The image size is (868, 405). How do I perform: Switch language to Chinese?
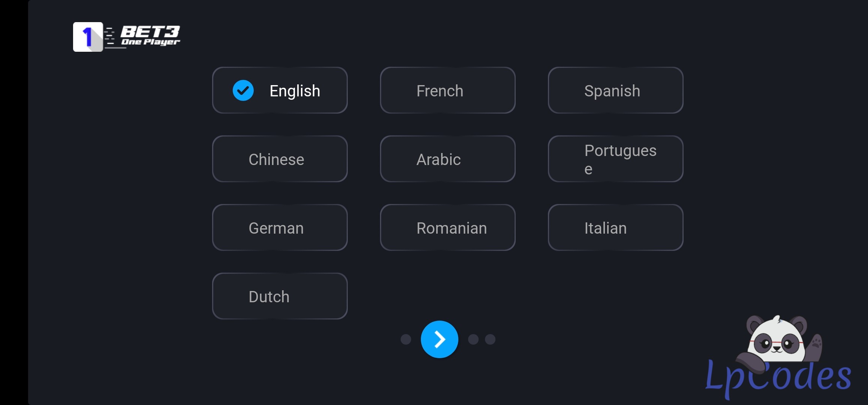pos(280,159)
